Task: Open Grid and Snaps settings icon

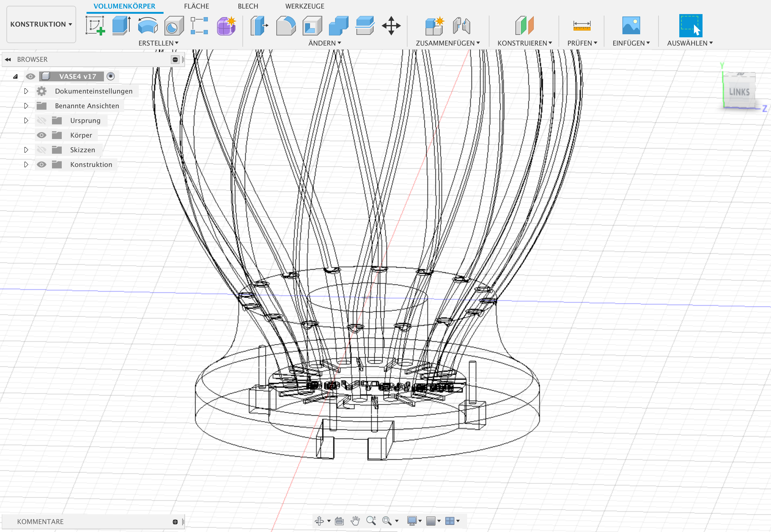Action: tap(431, 521)
